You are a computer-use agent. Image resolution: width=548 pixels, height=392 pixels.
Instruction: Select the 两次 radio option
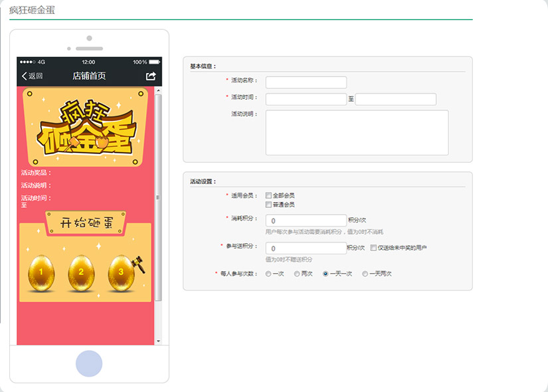(x=297, y=274)
